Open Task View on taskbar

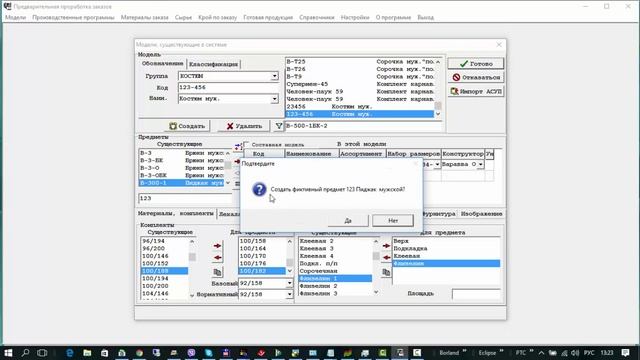click(42, 353)
